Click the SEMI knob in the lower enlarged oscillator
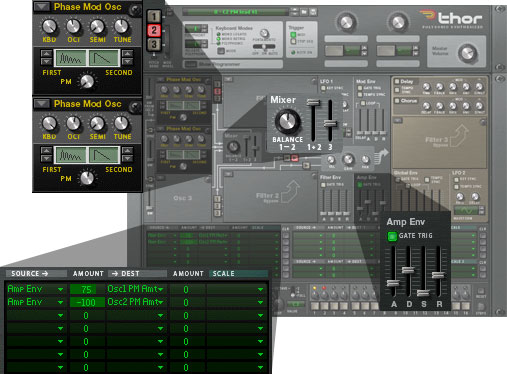Image resolution: width=507 pixels, height=374 pixels. coord(97,124)
